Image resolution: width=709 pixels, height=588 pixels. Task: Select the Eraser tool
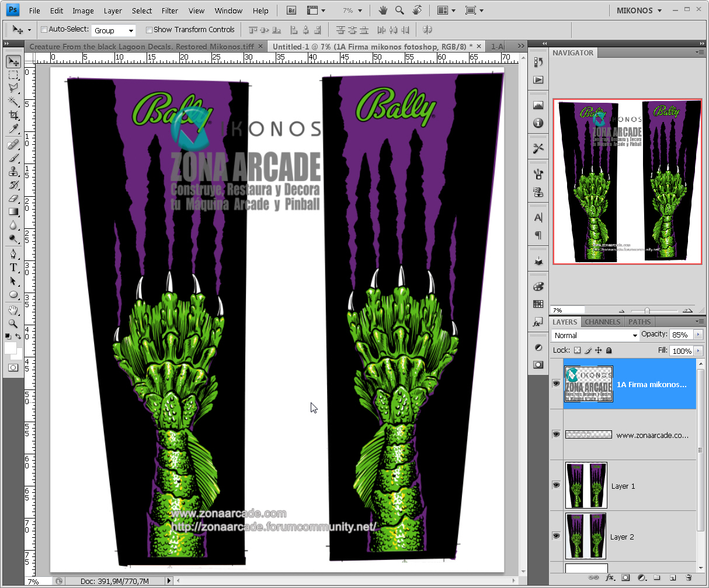[x=12, y=199]
